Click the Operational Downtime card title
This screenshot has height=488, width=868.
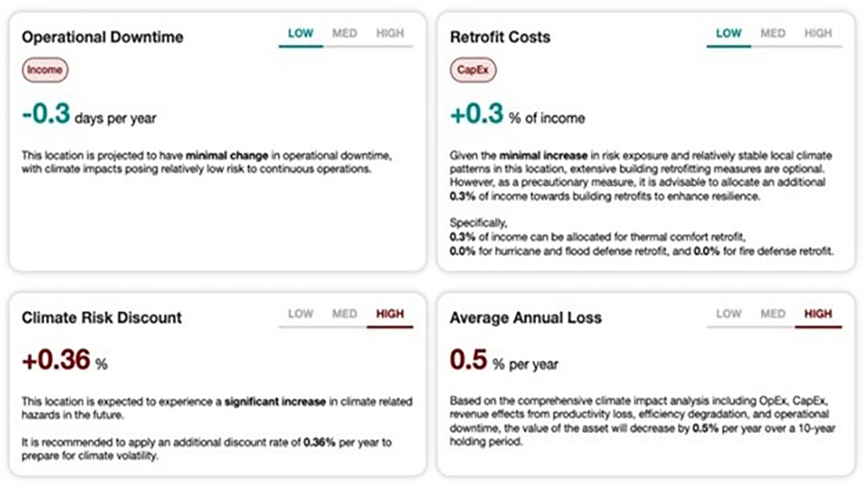pyautogui.click(x=102, y=38)
